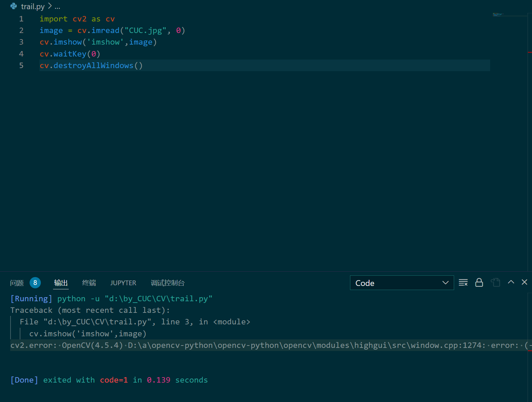Open the output channel selector arrow
532x402 pixels.
[445, 283]
